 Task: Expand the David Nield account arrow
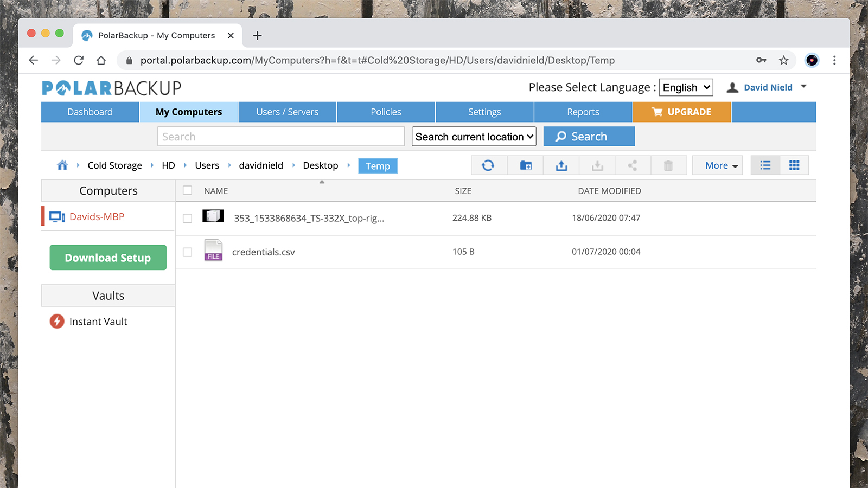803,87
